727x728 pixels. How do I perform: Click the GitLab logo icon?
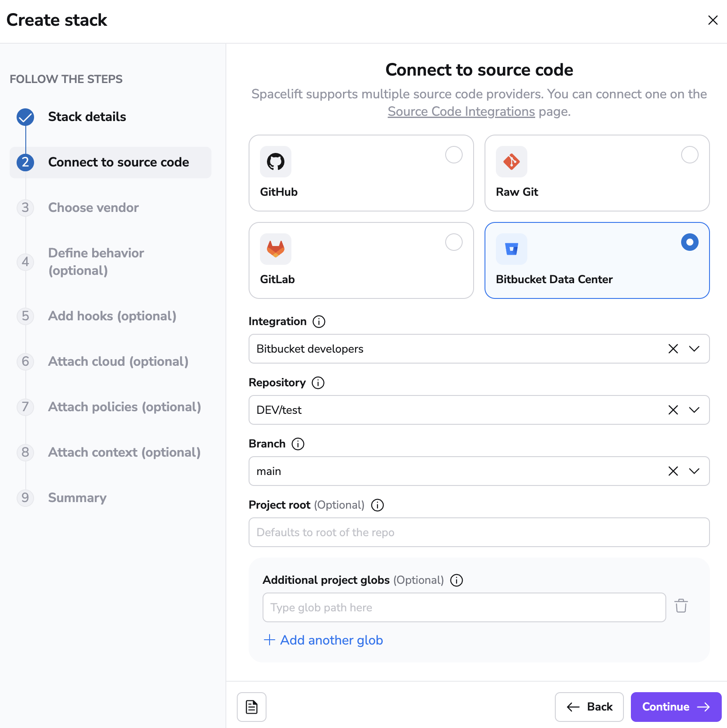[276, 249]
